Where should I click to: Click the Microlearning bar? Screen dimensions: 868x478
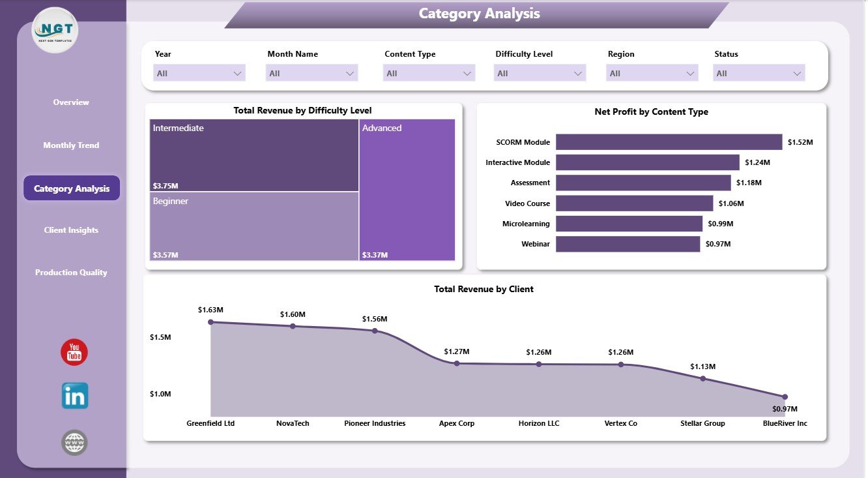tap(629, 224)
